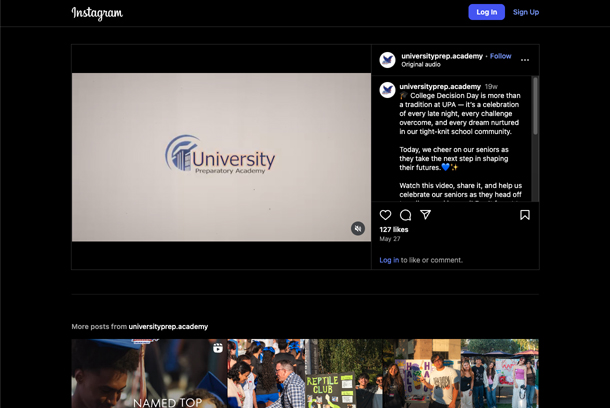
Task: Click the caption author avatar
Action: 387,90
